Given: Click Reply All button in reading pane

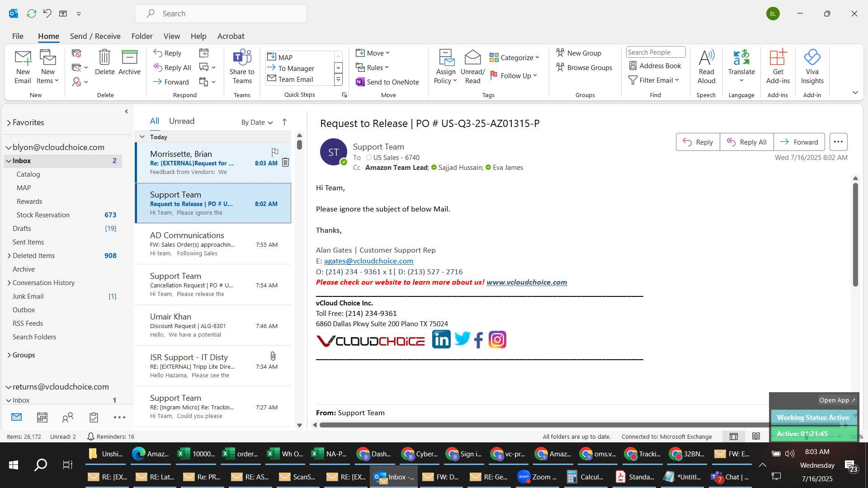Looking at the screenshot, I should [x=746, y=142].
